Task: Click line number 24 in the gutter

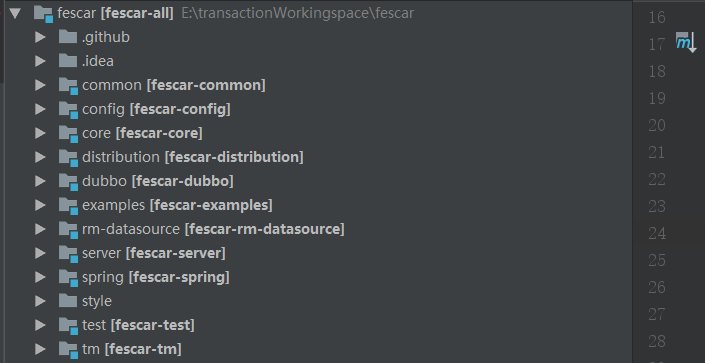Action: click(657, 233)
